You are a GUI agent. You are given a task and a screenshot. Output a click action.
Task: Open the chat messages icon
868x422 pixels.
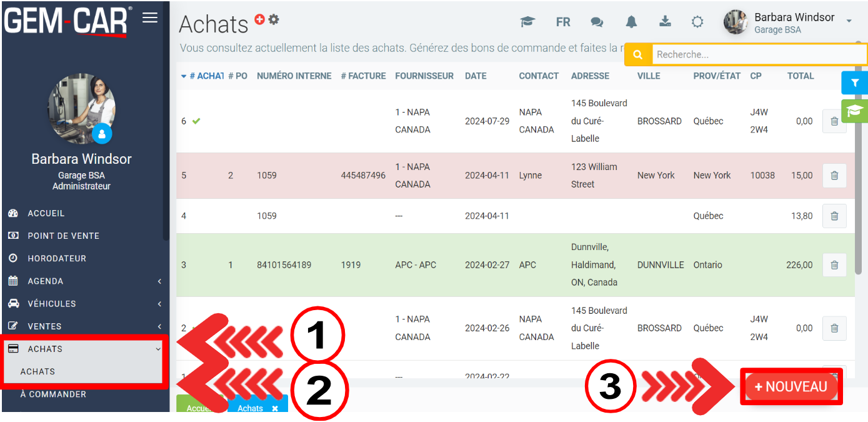pos(597,22)
